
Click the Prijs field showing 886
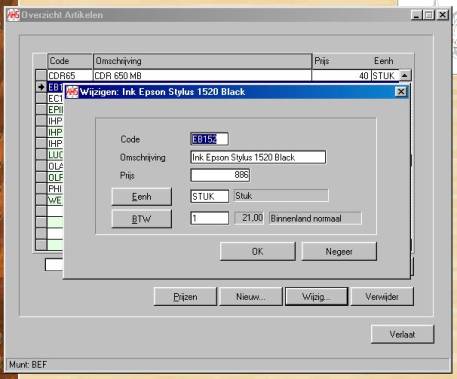(x=220, y=175)
